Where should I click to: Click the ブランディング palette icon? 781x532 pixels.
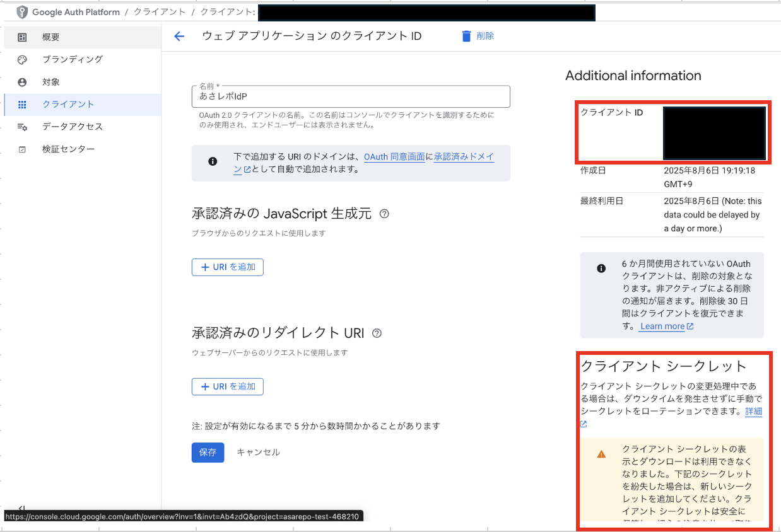23,60
